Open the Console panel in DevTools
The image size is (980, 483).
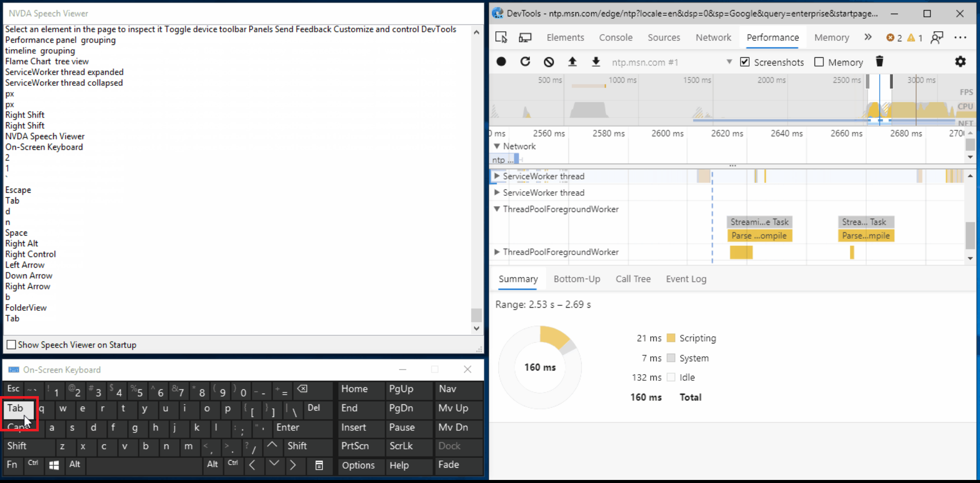pos(615,37)
